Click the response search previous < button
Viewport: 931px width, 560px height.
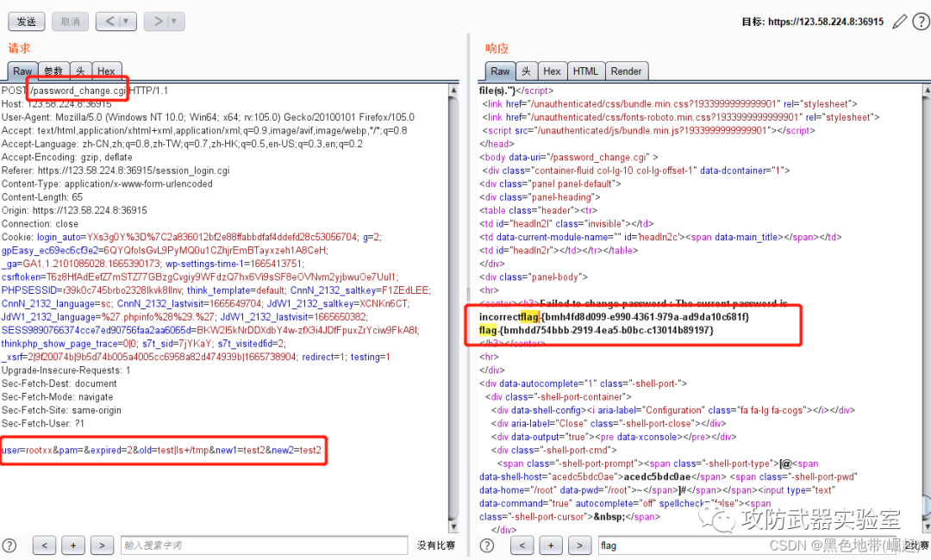click(522, 545)
